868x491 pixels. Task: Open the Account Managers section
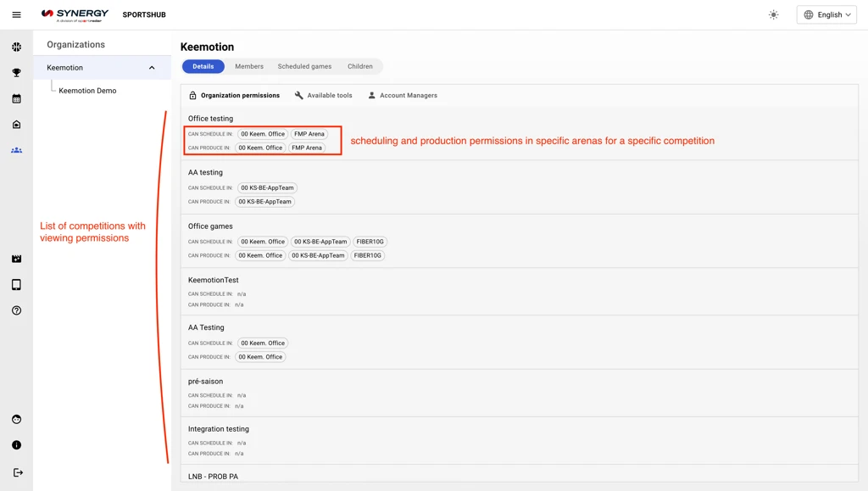pyautogui.click(x=403, y=95)
